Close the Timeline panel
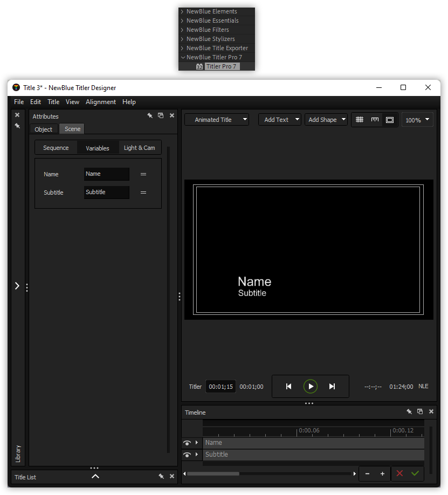The width and height of the screenshot is (448, 495). pos(431,411)
